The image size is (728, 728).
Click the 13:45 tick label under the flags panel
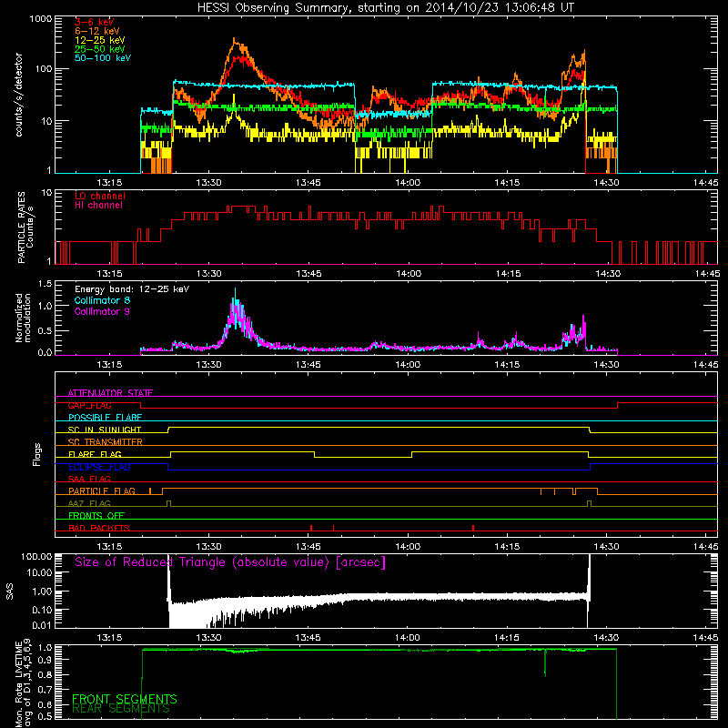pos(308,547)
